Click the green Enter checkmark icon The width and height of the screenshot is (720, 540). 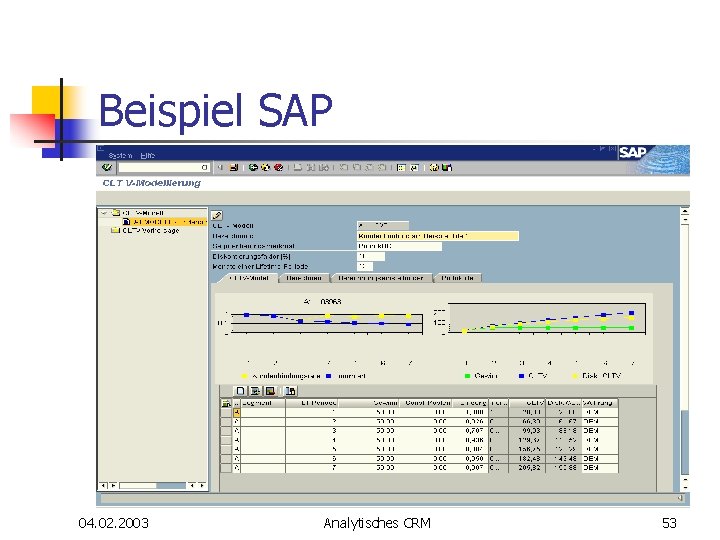point(107,168)
